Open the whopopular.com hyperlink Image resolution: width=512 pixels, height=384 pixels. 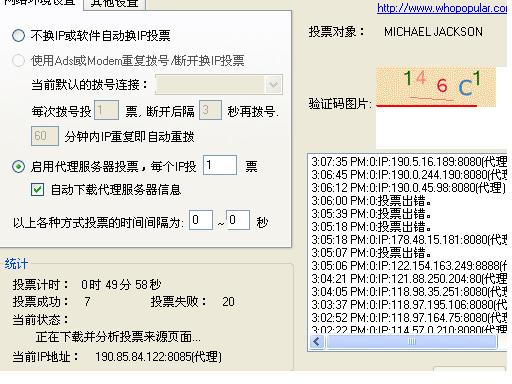tap(442, 8)
